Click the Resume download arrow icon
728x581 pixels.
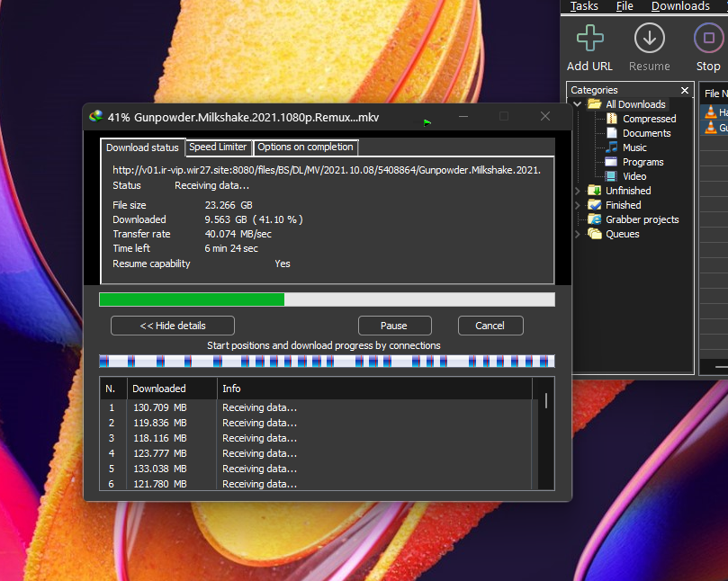click(x=649, y=38)
